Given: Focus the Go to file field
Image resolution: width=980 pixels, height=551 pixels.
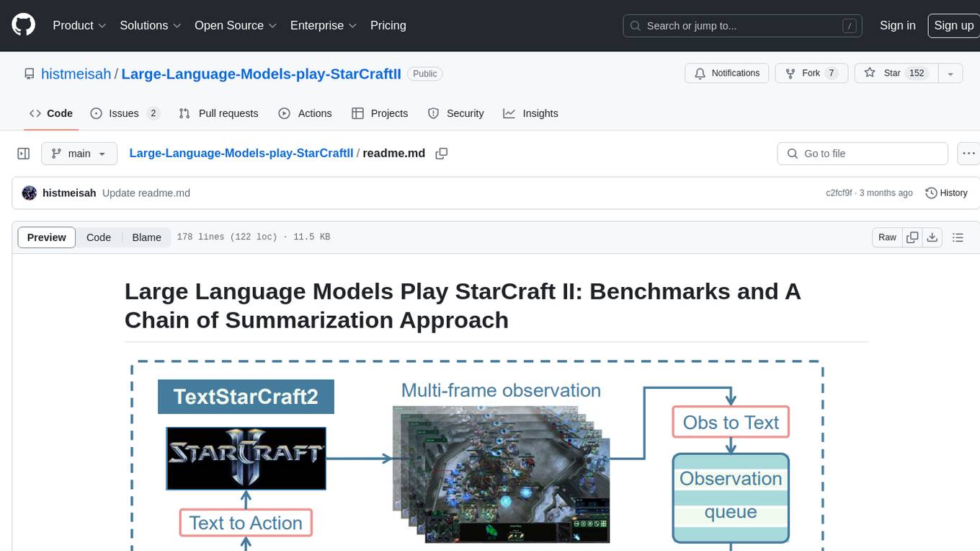Looking at the screenshot, I should tap(863, 154).
